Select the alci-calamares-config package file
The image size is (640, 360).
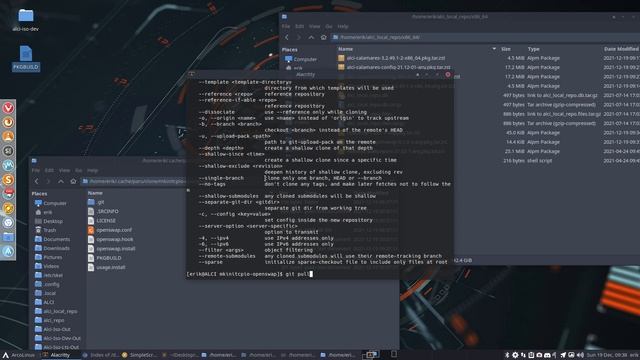[394, 67]
